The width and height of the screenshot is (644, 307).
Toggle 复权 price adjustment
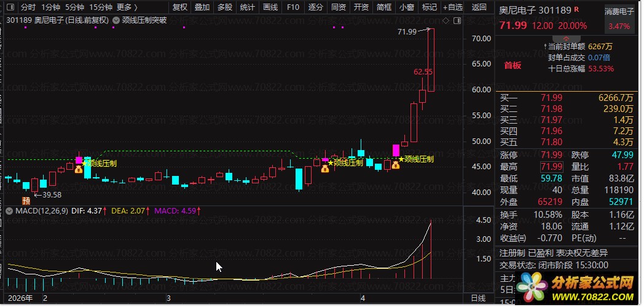tap(180, 7)
